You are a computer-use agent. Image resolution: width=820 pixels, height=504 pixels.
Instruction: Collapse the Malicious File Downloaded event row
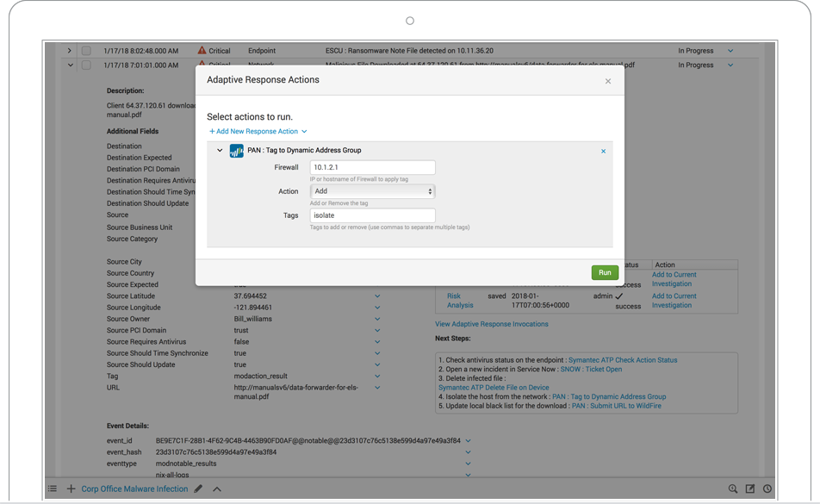[x=70, y=65]
